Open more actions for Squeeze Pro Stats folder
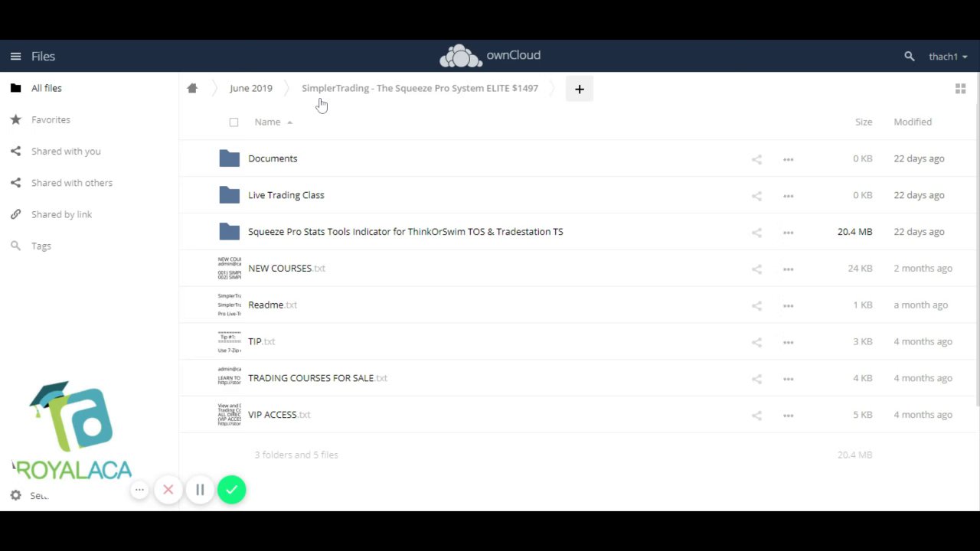Screen dimensions: 980x551 pyautogui.click(x=788, y=233)
